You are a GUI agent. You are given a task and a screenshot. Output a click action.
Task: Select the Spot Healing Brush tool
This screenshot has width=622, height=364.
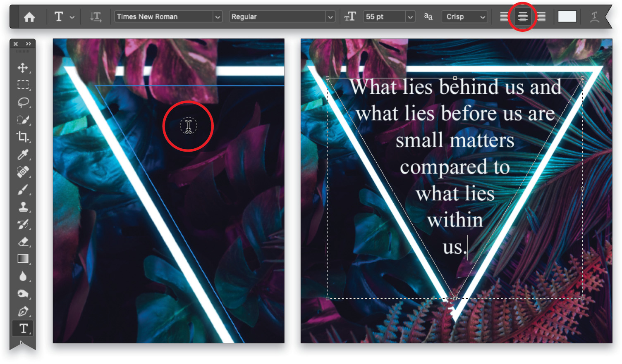[24, 171]
